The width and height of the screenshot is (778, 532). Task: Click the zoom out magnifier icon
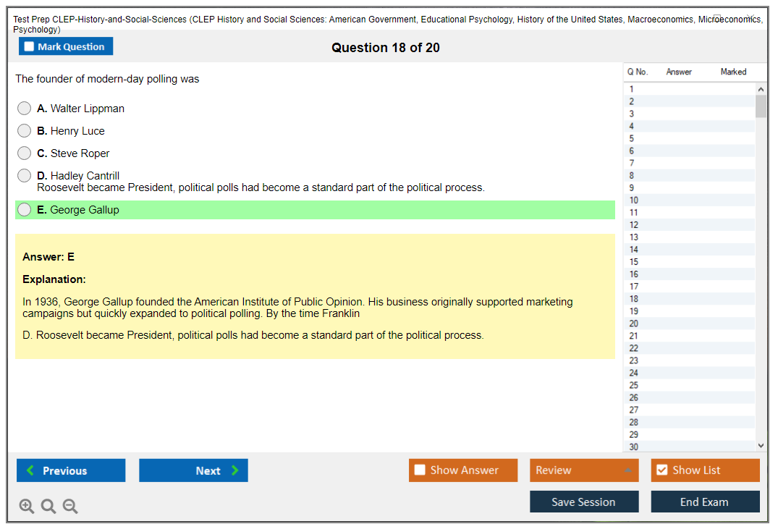click(x=70, y=507)
